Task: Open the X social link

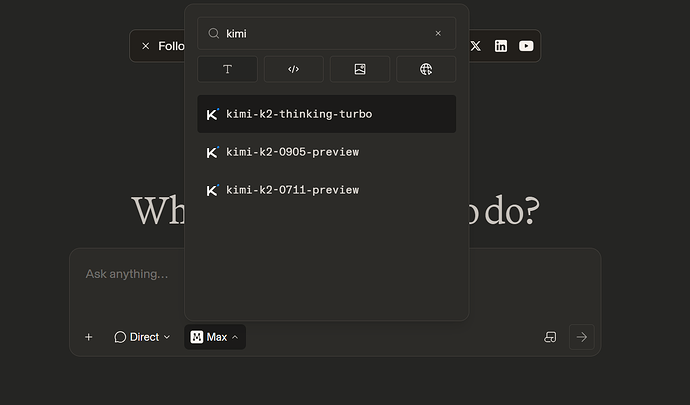Action: click(x=476, y=46)
